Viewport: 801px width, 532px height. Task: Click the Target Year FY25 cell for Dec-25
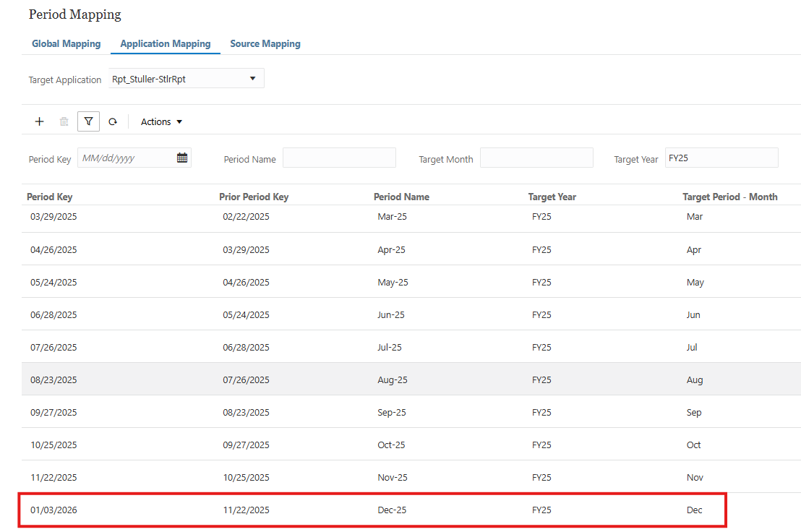coord(541,510)
